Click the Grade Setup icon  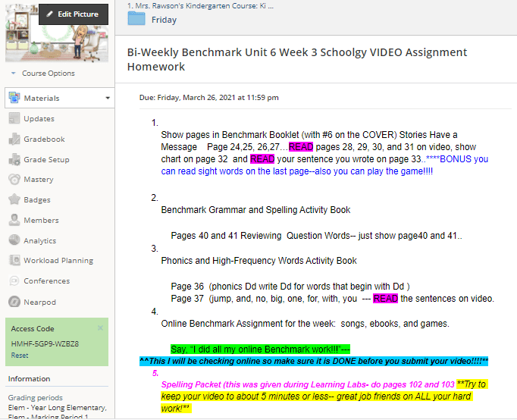[x=14, y=159]
